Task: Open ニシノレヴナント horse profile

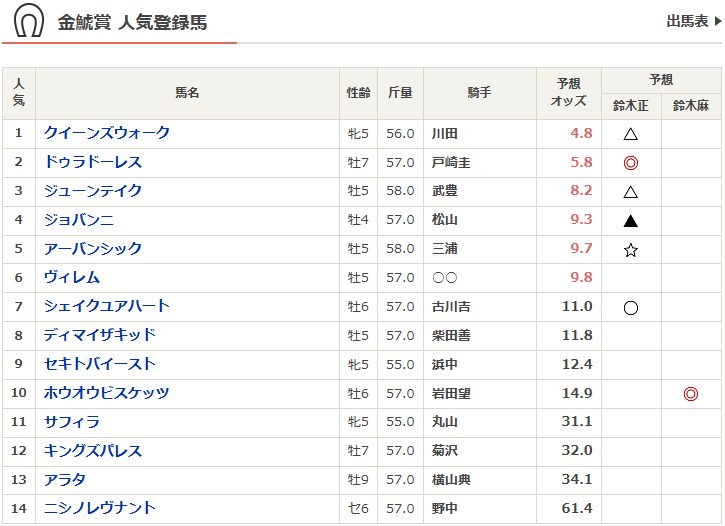Action: 100,509
